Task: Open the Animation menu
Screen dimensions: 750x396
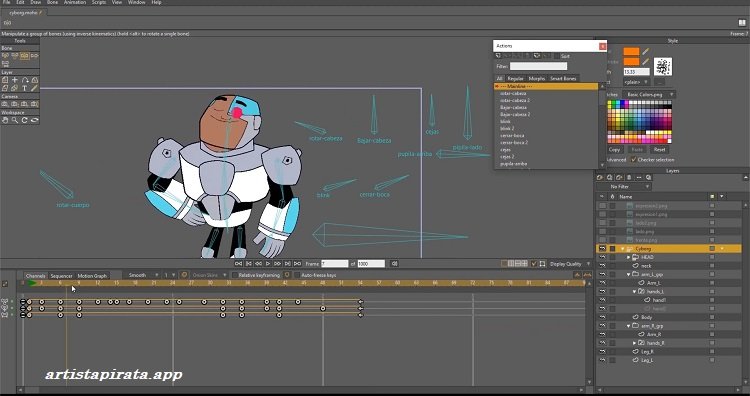Action: coord(75,2)
